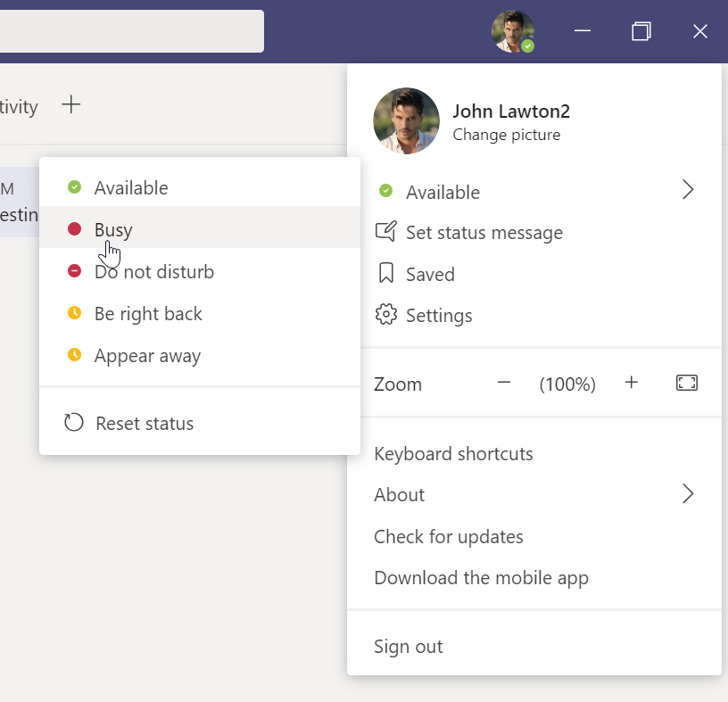
Task: Select the Do not disturb status
Action: [x=153, y=272]
